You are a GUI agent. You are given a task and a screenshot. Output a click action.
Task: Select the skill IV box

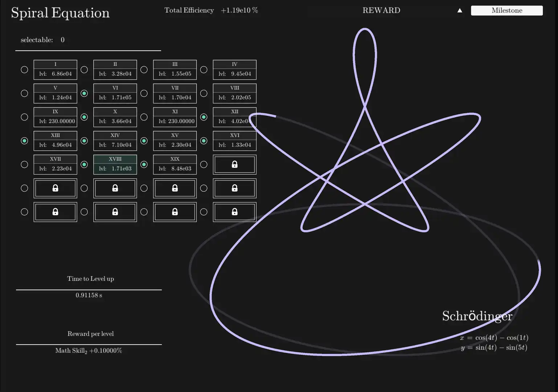pyautogui.click(x=234, y=69)
